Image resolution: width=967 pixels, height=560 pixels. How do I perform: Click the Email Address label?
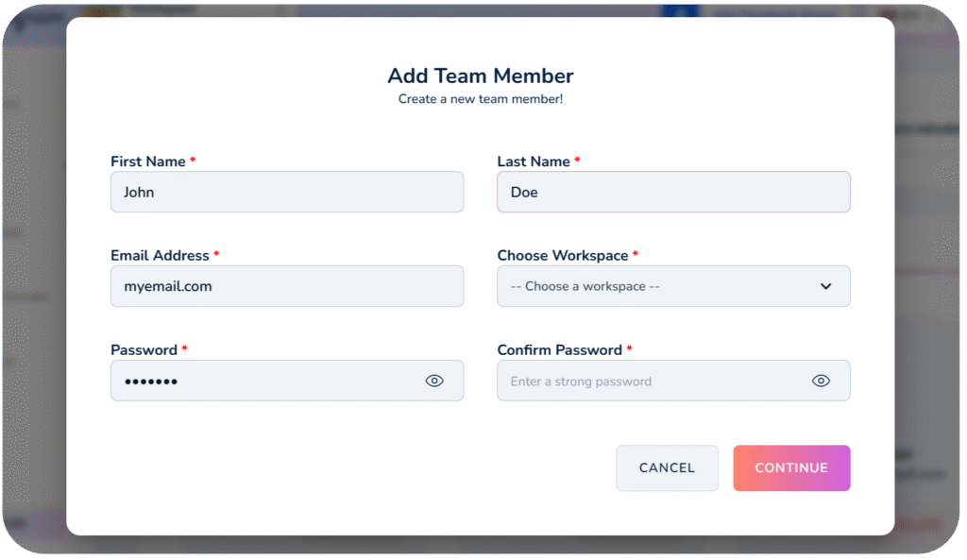[160, 255]
